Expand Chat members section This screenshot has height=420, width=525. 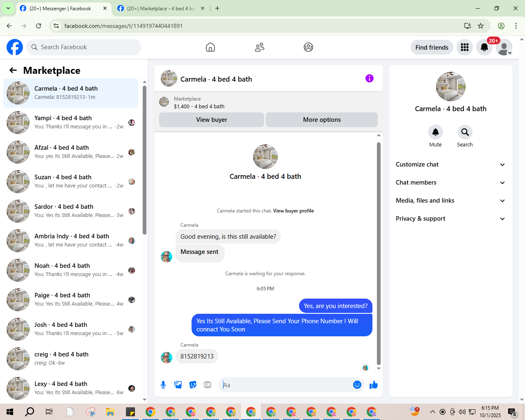(x=450, y=183)
